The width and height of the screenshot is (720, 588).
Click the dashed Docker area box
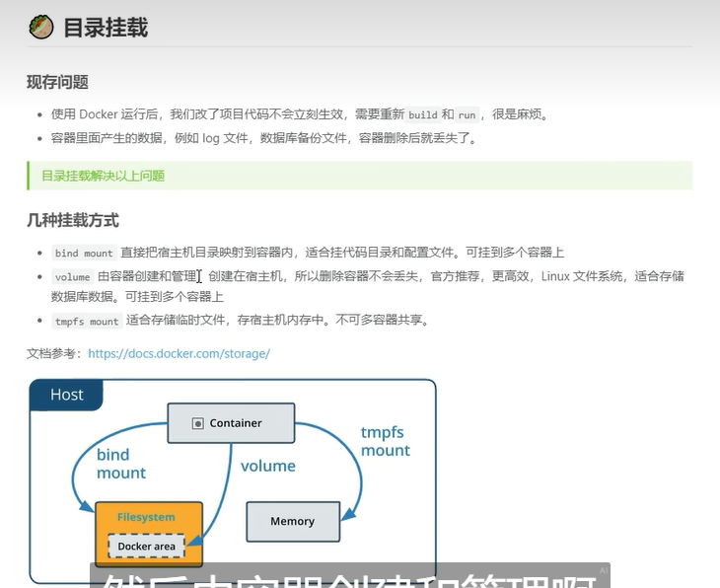coord(147,546)
